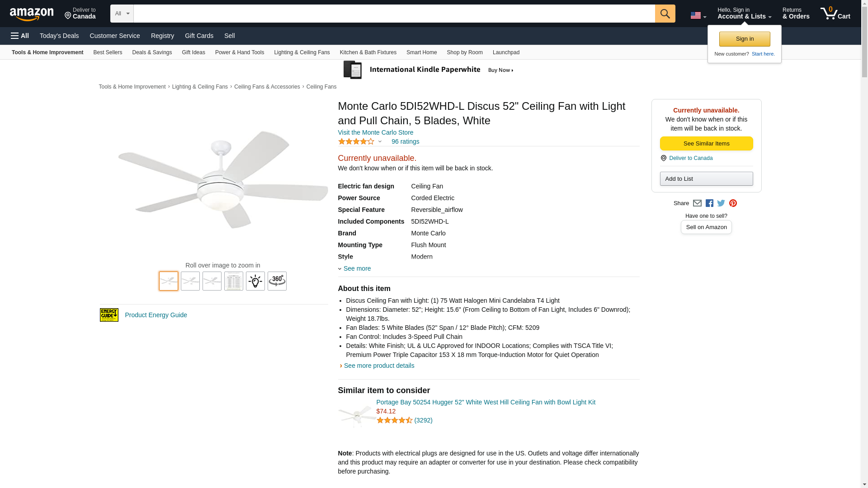868x488 pixels.
Task: Open the All hamburger menu
Action: tap(20, 36)
